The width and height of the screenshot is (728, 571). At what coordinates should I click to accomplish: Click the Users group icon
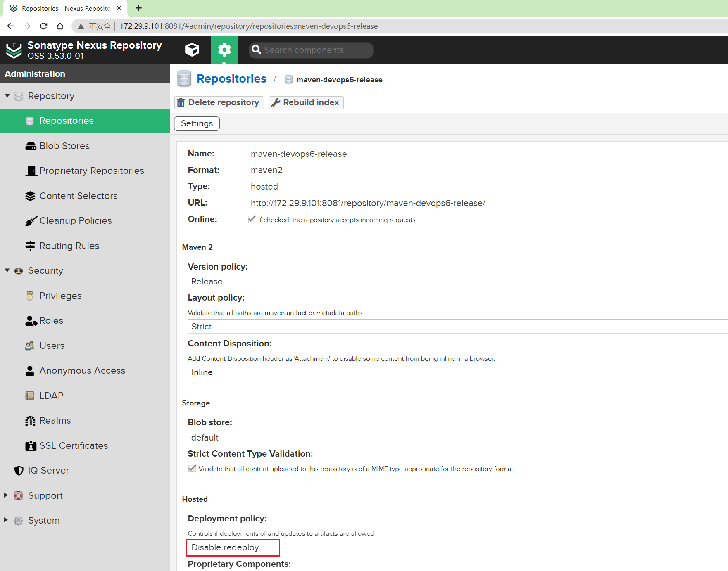click(x=30, y=346)
